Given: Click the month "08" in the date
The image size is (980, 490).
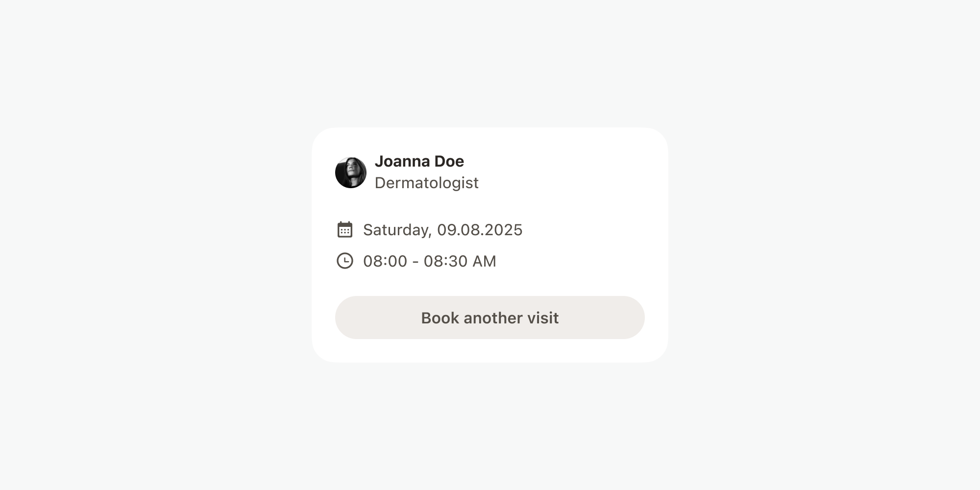Looking at the screenshot, I should (x=469, y=230).
